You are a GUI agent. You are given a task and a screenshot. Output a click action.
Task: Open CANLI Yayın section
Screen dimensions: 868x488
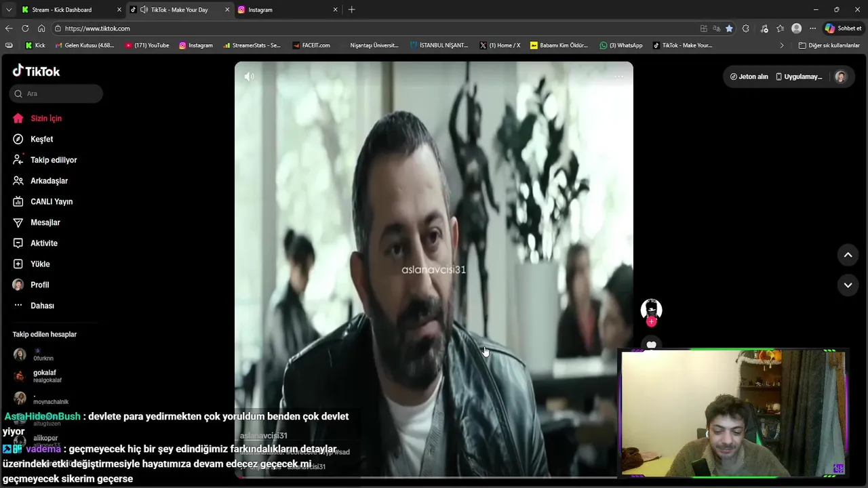tap(52, 202)
